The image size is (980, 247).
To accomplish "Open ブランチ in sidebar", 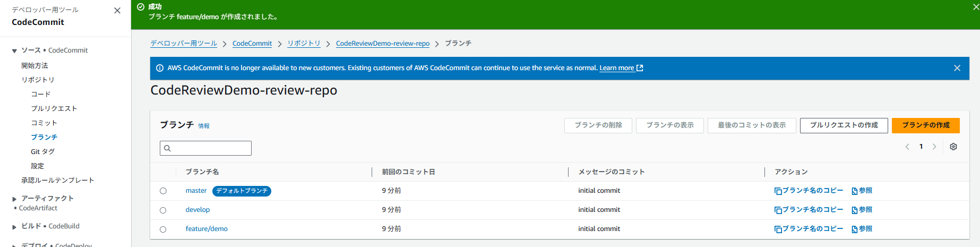I will coord(44,137).
